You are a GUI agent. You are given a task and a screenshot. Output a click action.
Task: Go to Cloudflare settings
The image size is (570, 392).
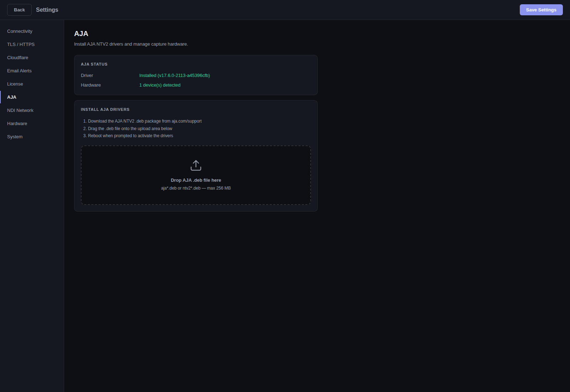tap(32, 58)
